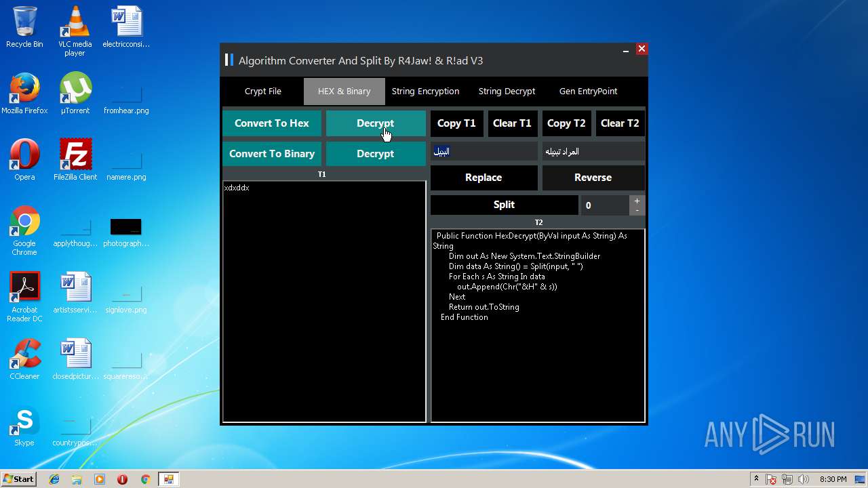Select the electricconsi... Word document icon
This screenshot has width=868, height=488.
(x=126, y=27)
